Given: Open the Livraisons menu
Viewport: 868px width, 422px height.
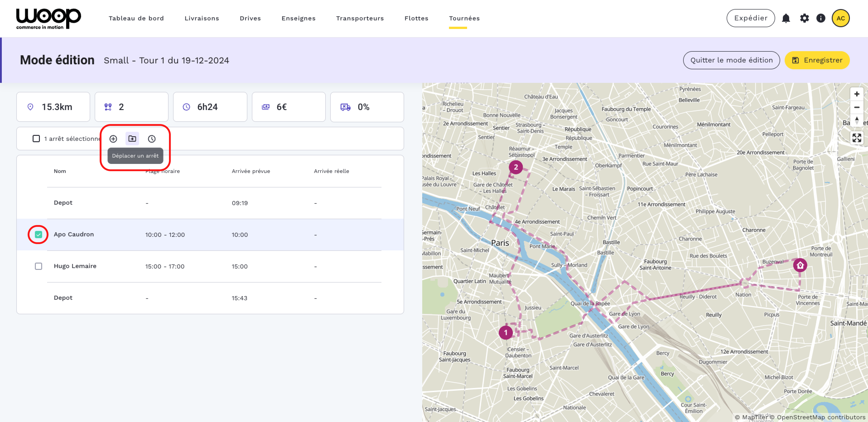Looking at the screenshot, I should (x=202, y=18).
